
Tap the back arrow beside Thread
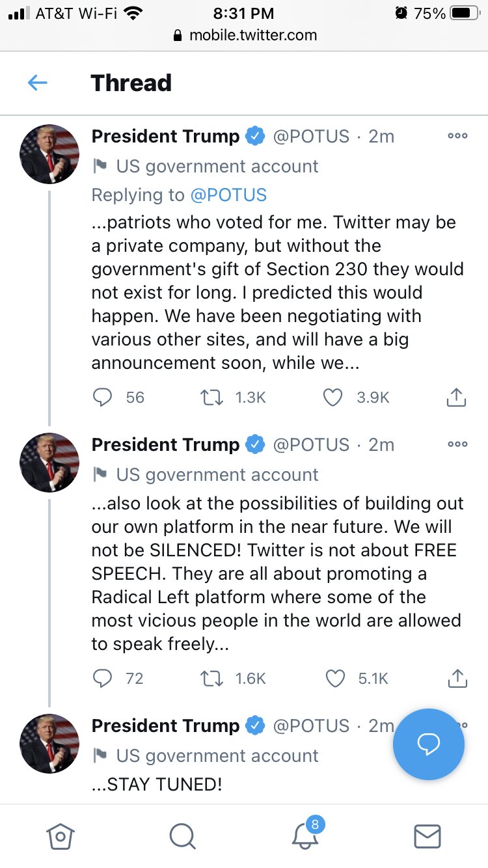coord(38,83)
